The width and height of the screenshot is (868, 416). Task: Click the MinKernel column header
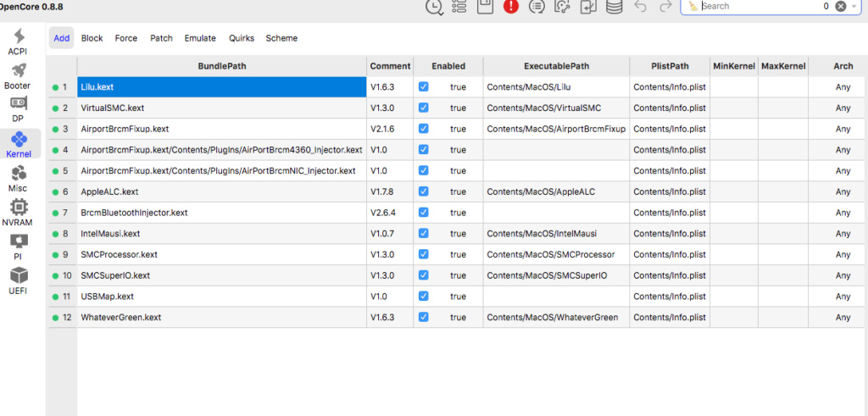click(x=734, y=66)
